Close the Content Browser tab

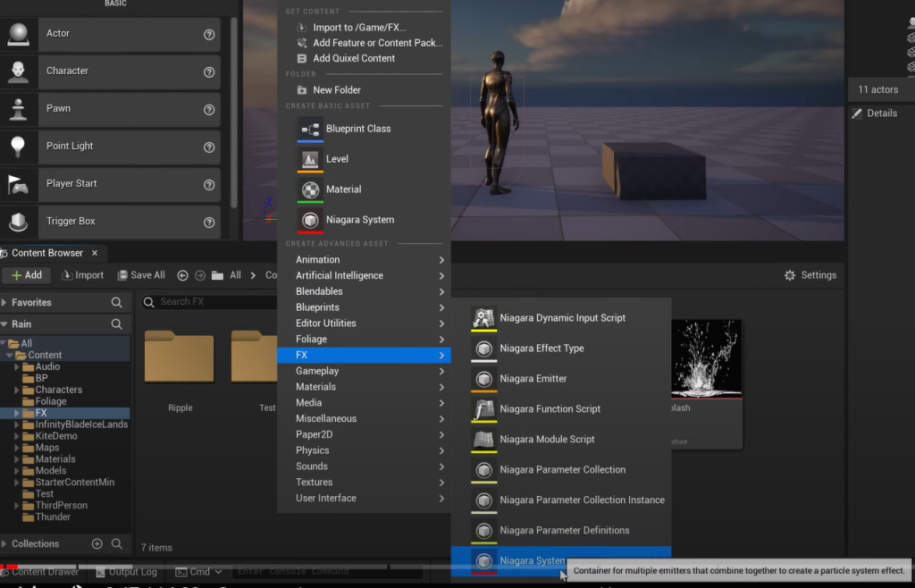[95, 253]
